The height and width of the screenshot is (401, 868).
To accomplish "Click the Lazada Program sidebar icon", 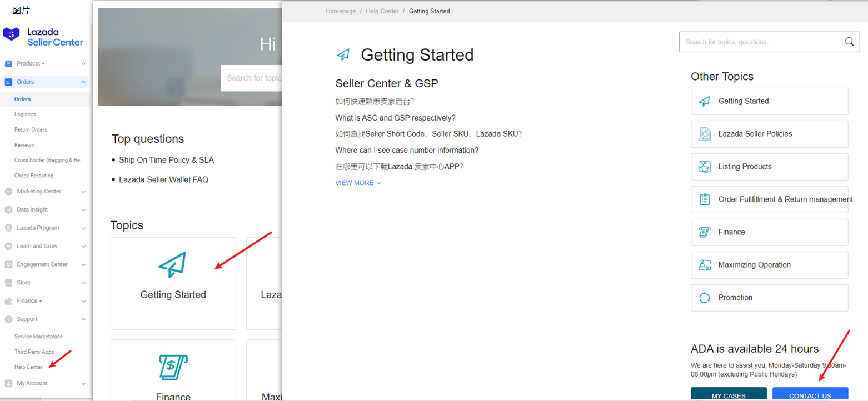I will click(8, 228).
